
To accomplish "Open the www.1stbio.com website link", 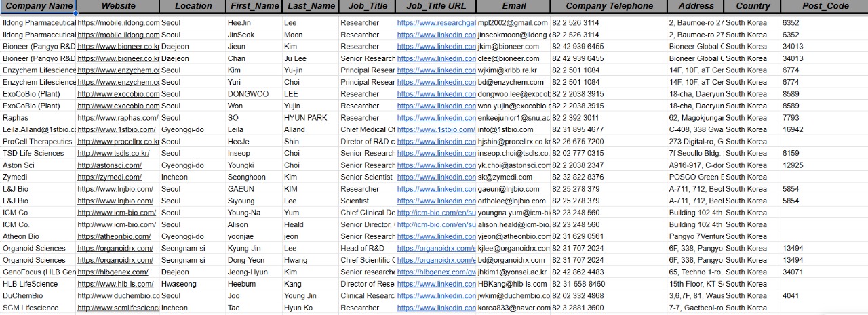I will click(117, 129).
